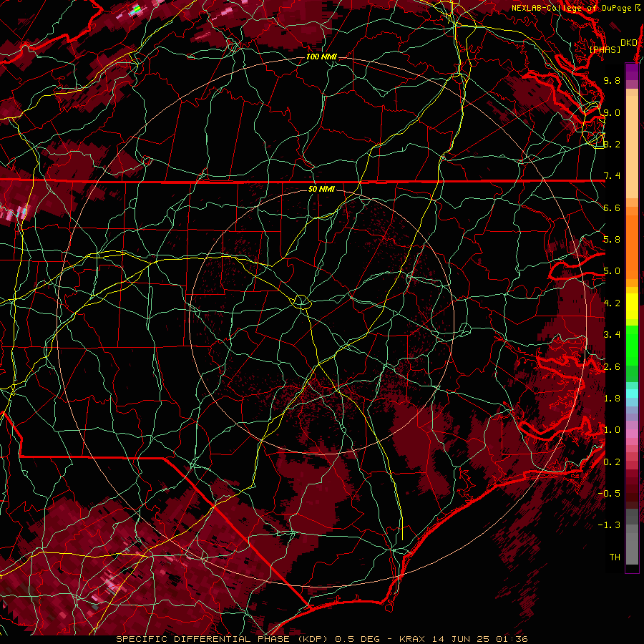Pick the purple segment on the color bar
Screen dimensions: 644x644
[x=632, y=72]
